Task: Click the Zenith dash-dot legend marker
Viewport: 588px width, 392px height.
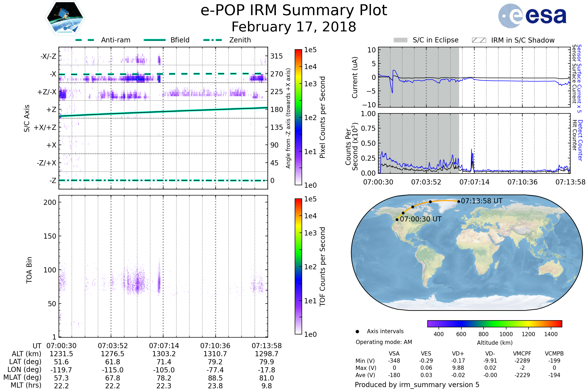Action: coord(212,40)
